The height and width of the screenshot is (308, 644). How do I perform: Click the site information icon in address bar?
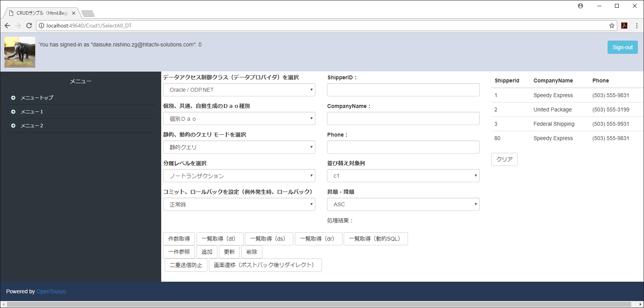pos(41,26)
